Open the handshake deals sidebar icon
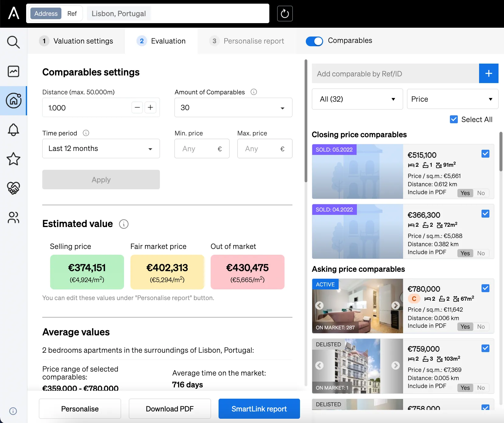Screen dimensions: 504x423 13,188
